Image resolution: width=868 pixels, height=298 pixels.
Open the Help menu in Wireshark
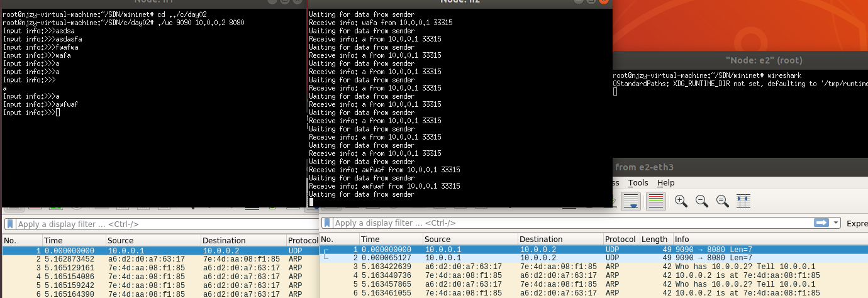point(665,182)
